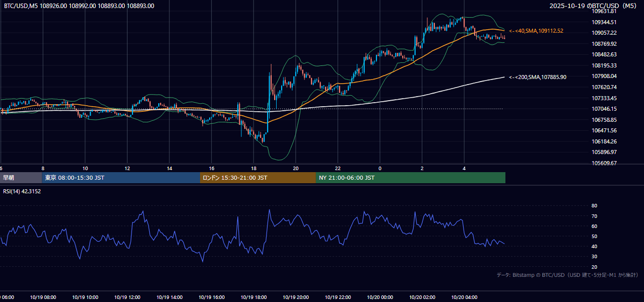The height and width of the screenshot is (302, 644).
Task: Click bottom time label 10/20 04:00
Action: 464,297
